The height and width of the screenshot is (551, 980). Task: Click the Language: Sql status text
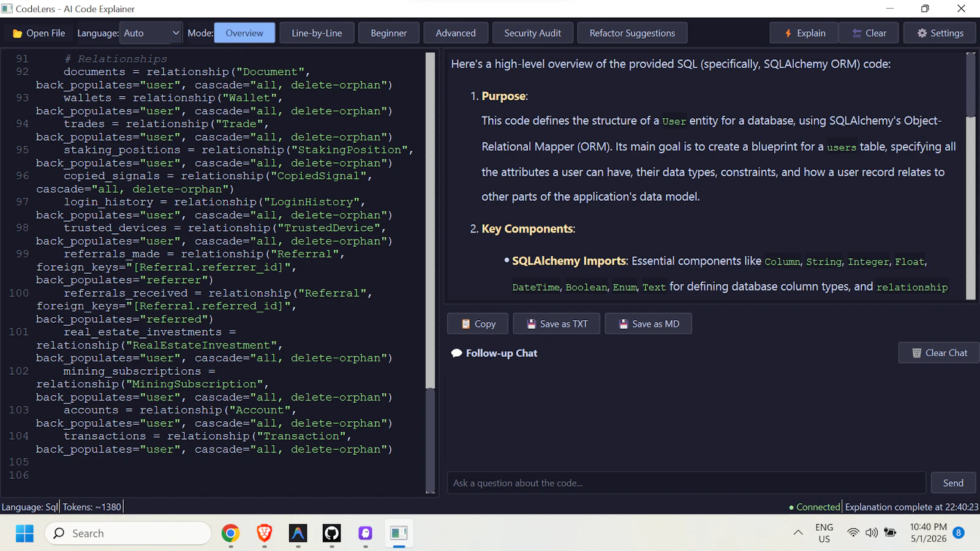tap(29, 507)
